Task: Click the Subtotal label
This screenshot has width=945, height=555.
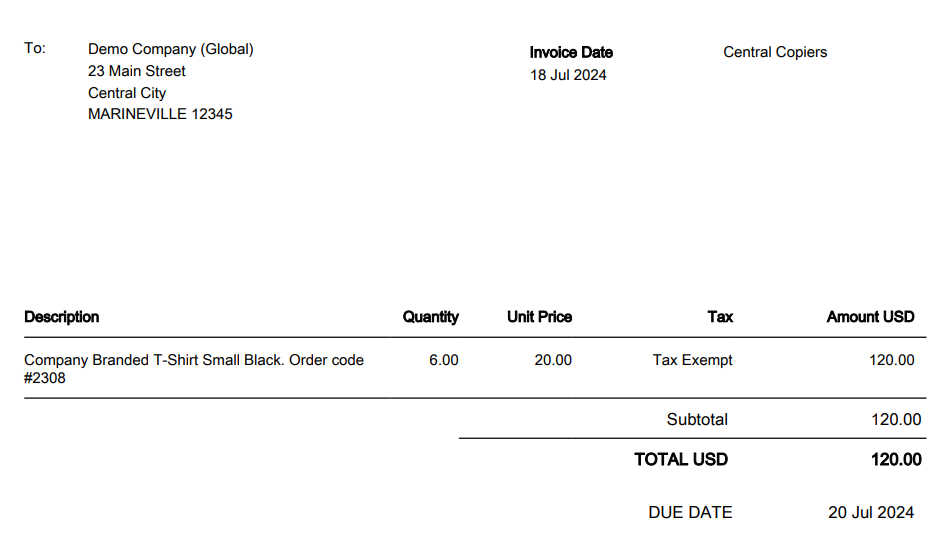Action: 697,420
